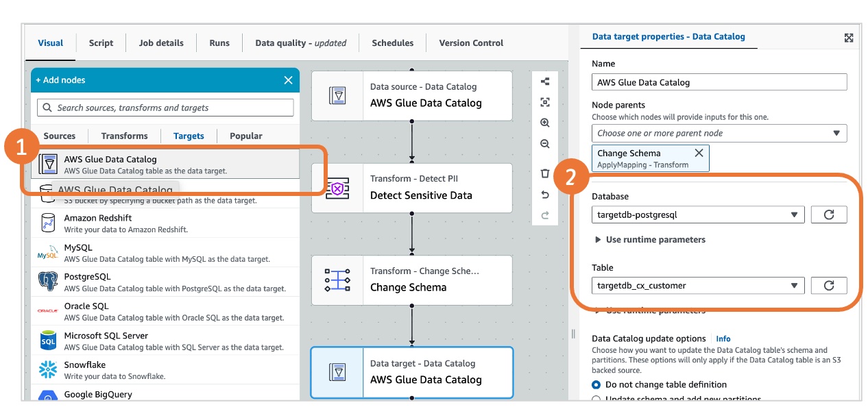Open the Node parents dropdown
This screenshot has height=418, width=868.
pyautogui.click(x=719, y=133)
